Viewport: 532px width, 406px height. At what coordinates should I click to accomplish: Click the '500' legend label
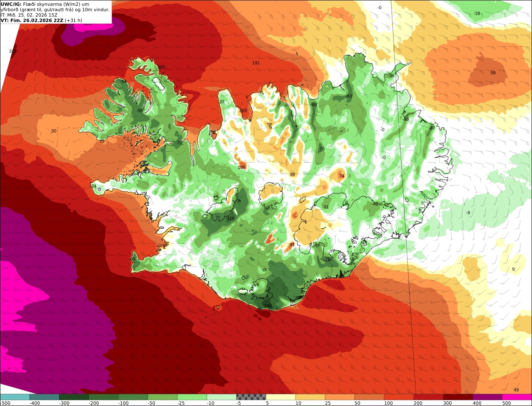pyautogui.click(x=507, y=403)
